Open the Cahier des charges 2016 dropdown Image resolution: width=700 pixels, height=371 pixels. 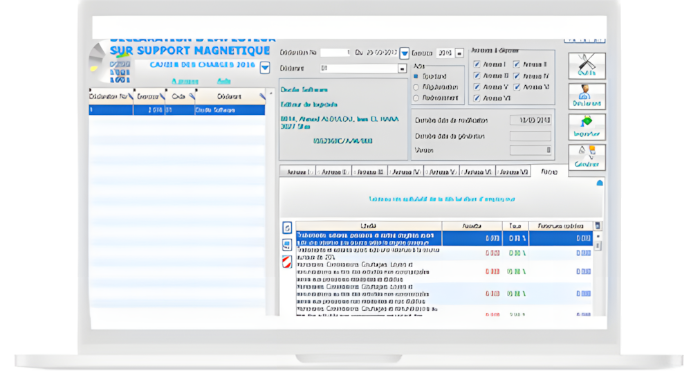coord(265,68)
